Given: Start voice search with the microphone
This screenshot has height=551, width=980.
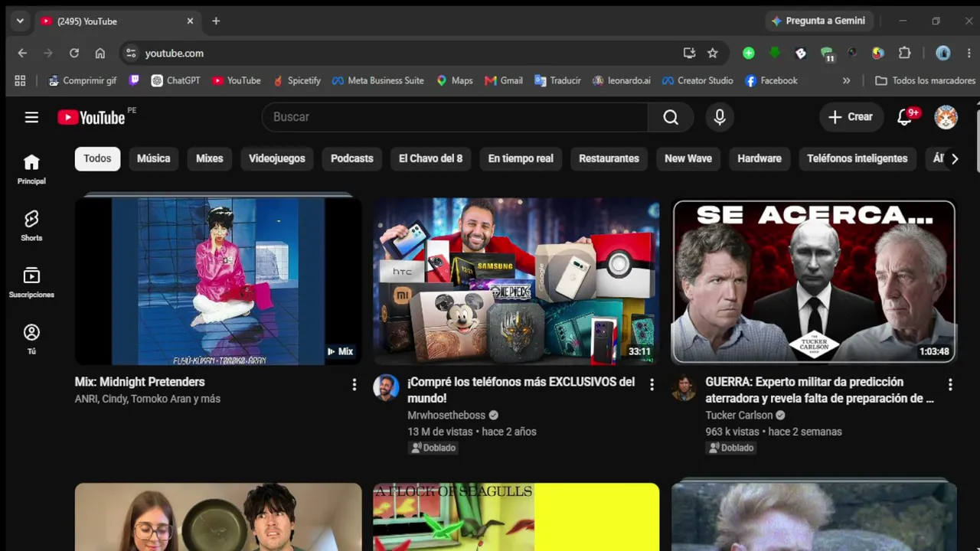Looking at the screenshot, I should tap(720, 117).
